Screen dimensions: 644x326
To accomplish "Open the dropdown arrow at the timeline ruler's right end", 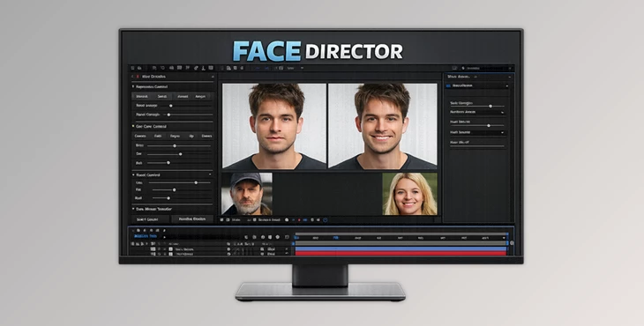I will (504, 238).
